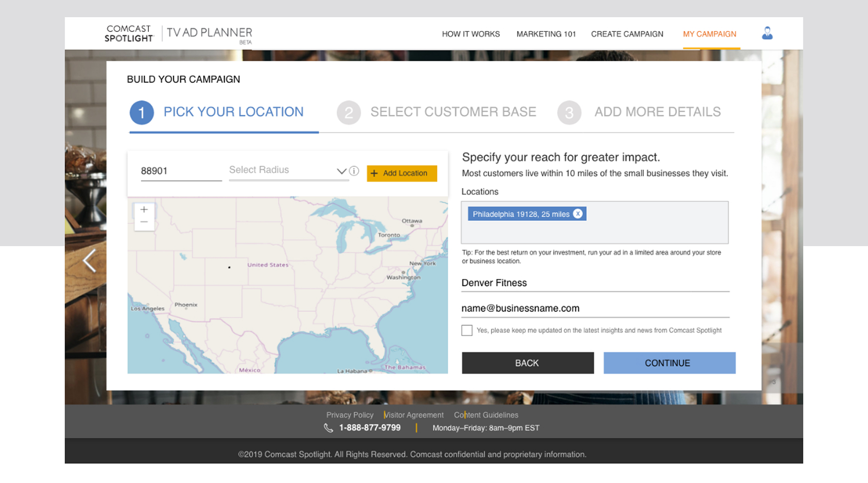
Task: Click the Back button
Action: click(x=527, y=363)
